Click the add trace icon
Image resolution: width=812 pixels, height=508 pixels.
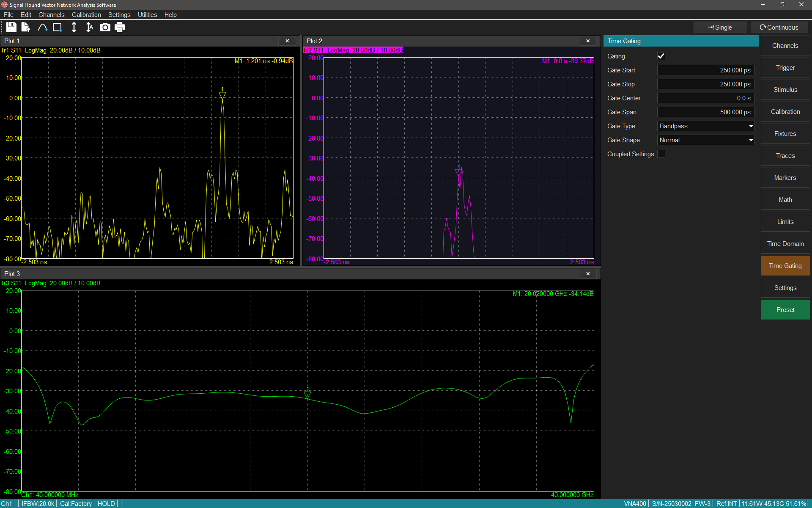42,28
